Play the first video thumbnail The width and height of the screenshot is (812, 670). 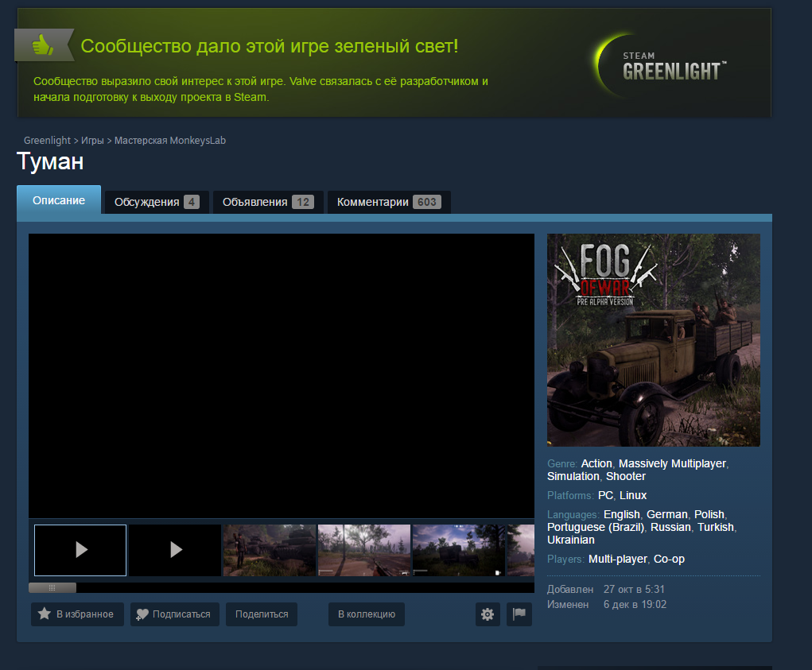(80, 550)
